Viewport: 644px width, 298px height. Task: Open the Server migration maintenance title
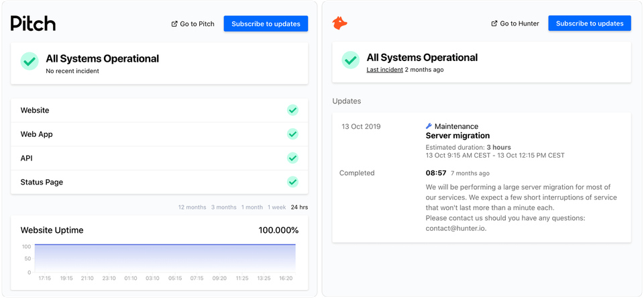(x=458, y=136)
